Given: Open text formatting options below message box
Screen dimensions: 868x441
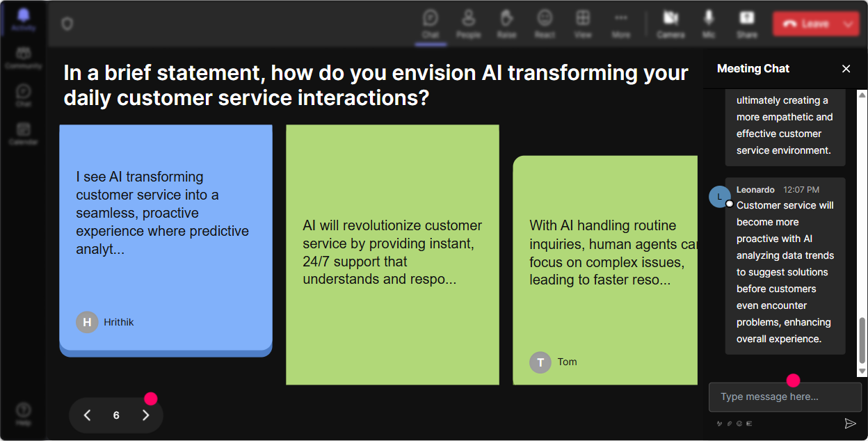Looking at the screenshot, I should (720, 424).
